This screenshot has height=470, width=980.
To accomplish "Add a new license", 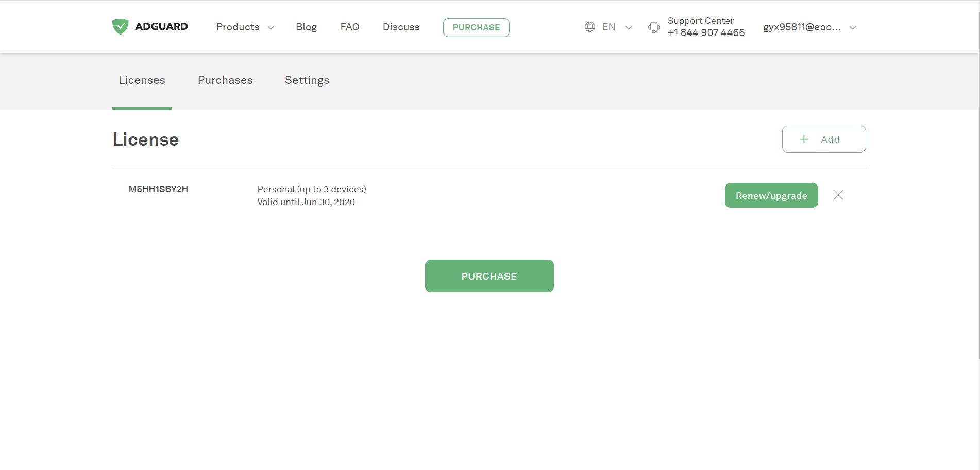I will [x=824, y=139].
